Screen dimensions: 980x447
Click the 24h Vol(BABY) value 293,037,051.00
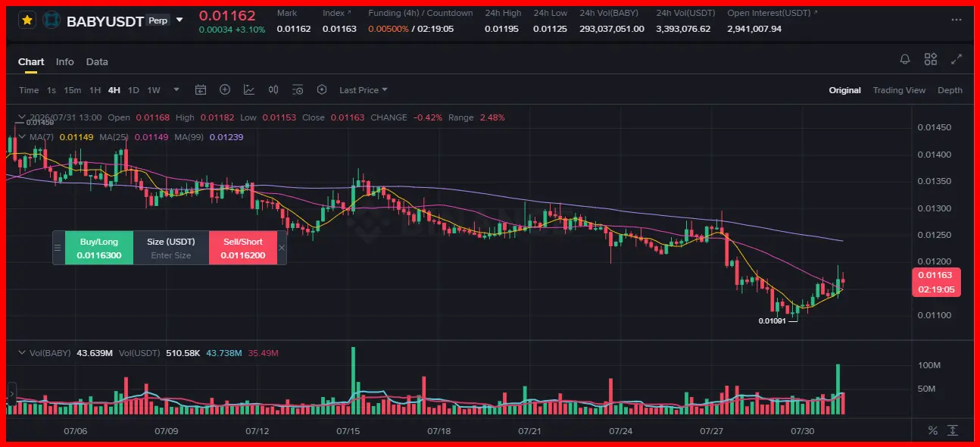[x=612, y=29]
